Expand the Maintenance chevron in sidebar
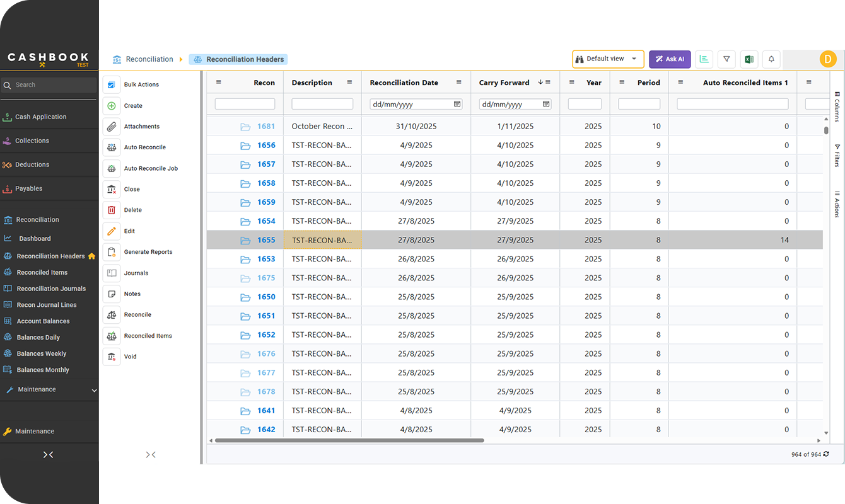 pyautogui.click(x=94, y=391)
